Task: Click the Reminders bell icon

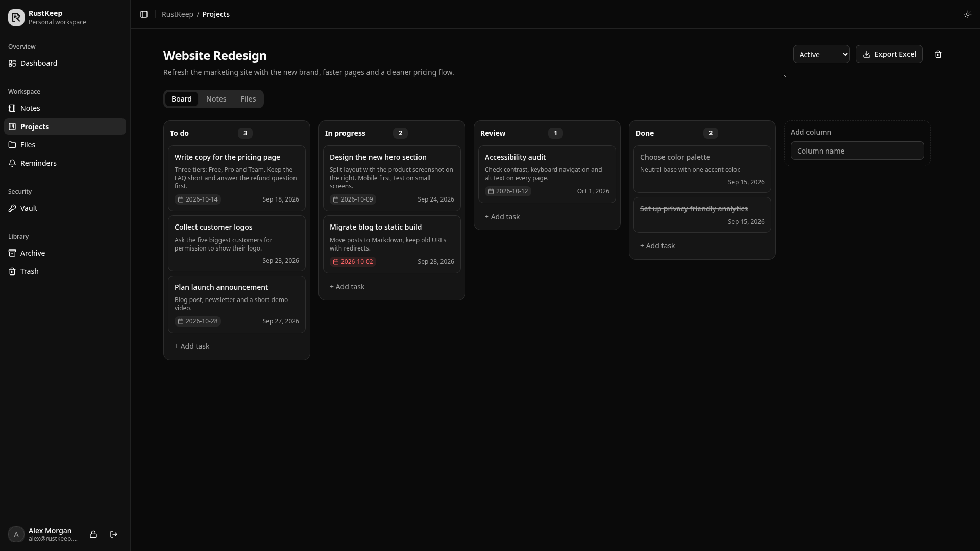Action: point(12,163)
